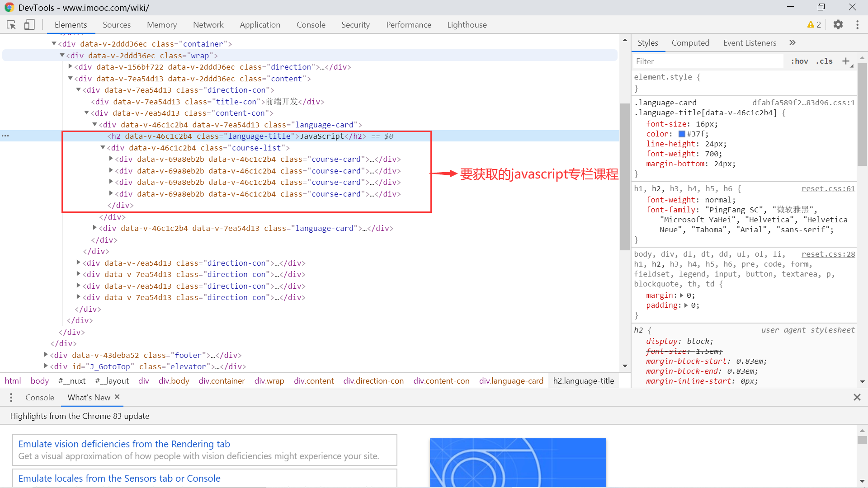Select the Styles pane tab

(x=648, y=42)
